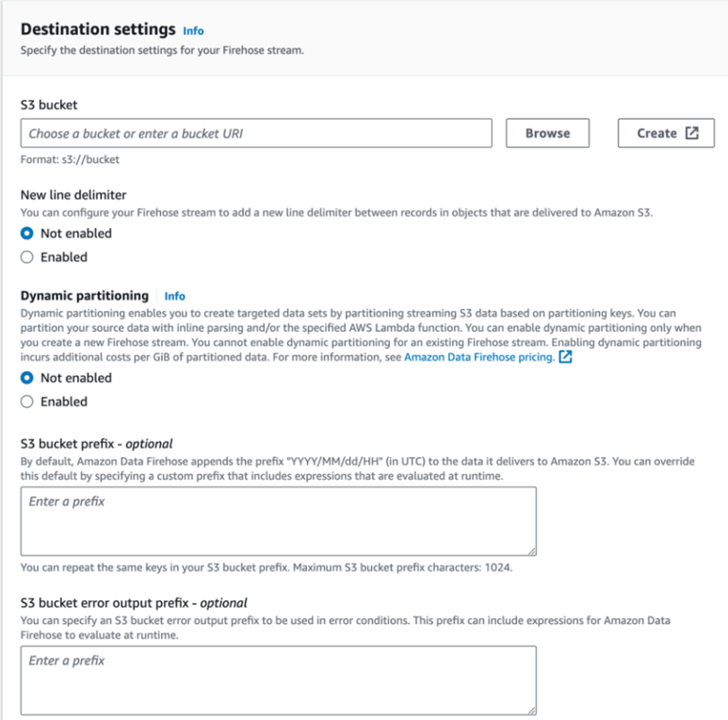Click the 'S3 bucket error output prefix' label
Screen dimensions: 728x720
134,602
